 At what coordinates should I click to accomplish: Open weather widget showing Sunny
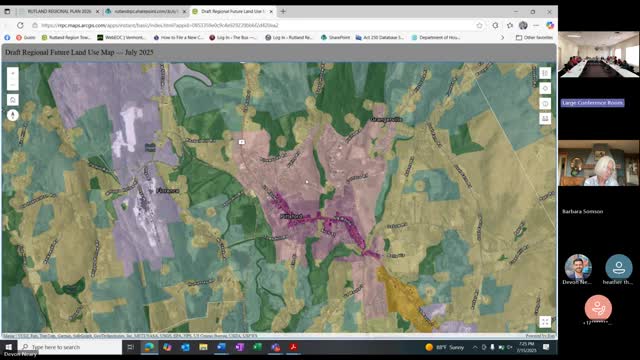click(445, 347)
